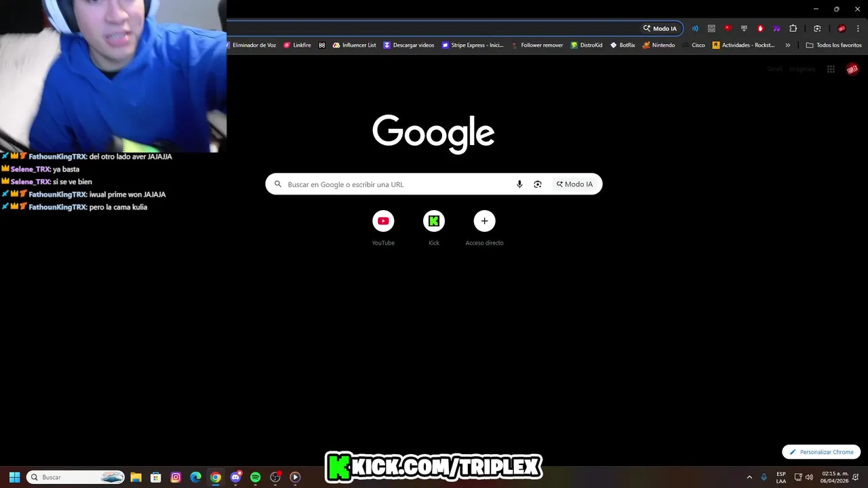The height and width of the screenshot is (488, 868).
Task: Open the Chrome three-dot menu
Action: (858, 28)
